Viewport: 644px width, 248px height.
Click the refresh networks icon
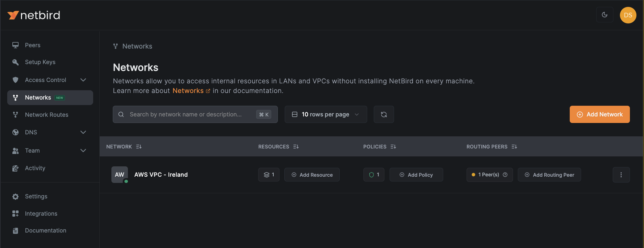pos(384,114)
